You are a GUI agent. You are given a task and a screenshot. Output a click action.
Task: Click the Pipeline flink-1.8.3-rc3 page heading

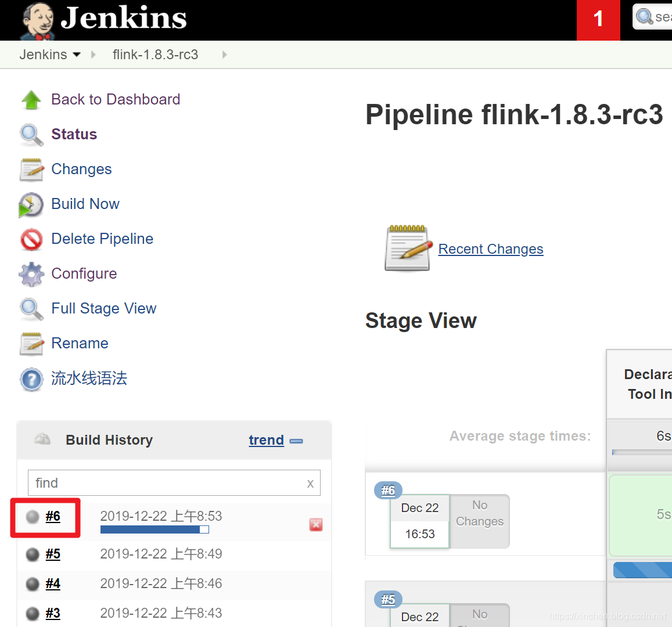coord(514,114)
